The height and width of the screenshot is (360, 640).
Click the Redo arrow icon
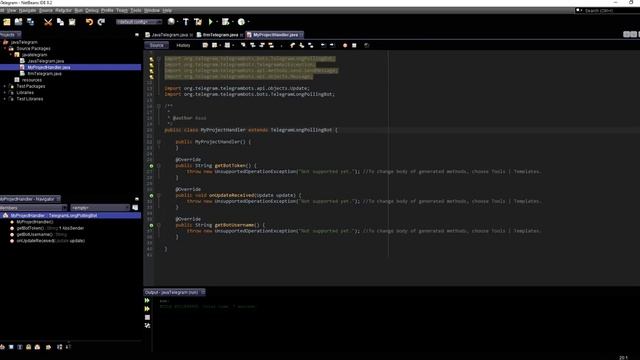tap(101, 22)
